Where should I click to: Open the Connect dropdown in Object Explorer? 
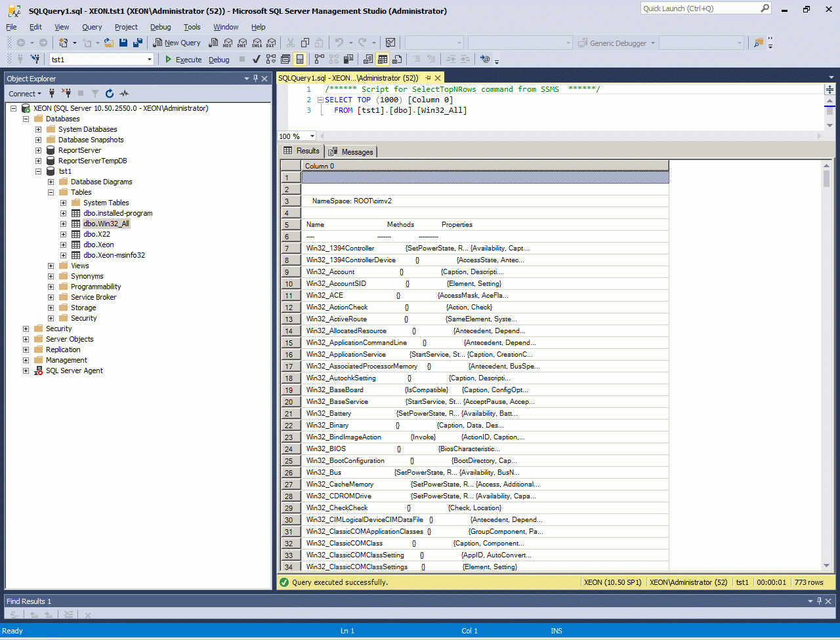pyautogui.click(x=24, y=94)
